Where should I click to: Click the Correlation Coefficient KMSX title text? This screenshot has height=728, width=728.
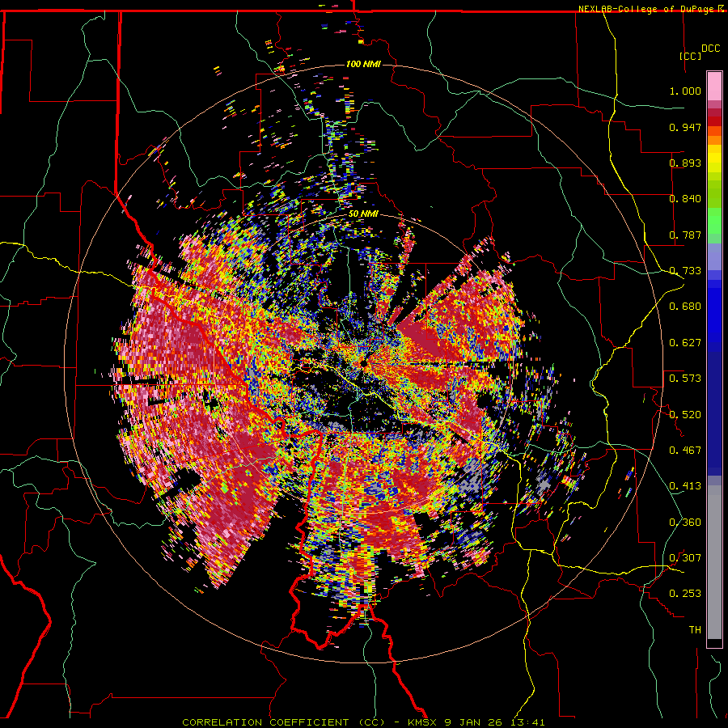pos(363,722)
